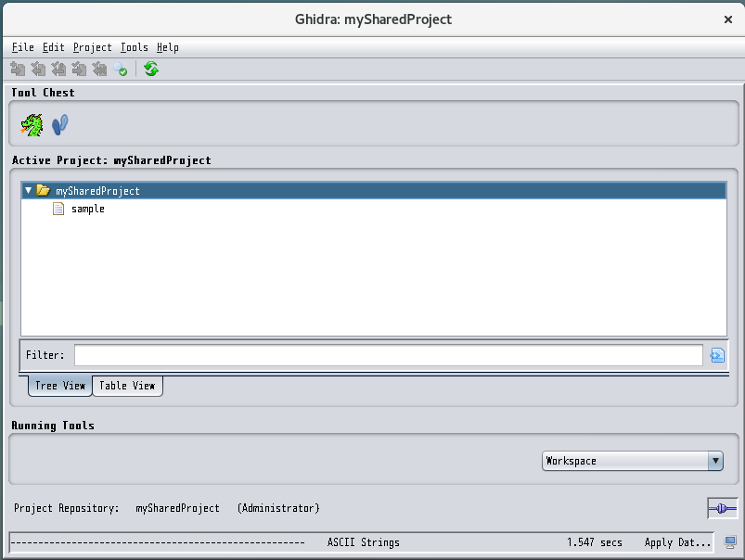
Task: Click inside the Filter text field
Action: 388,355
